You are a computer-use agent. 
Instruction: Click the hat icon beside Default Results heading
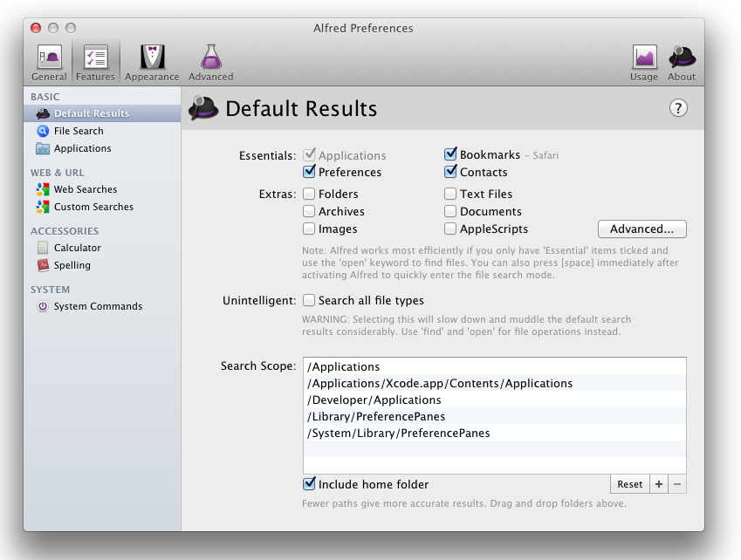tap(203, 108)
